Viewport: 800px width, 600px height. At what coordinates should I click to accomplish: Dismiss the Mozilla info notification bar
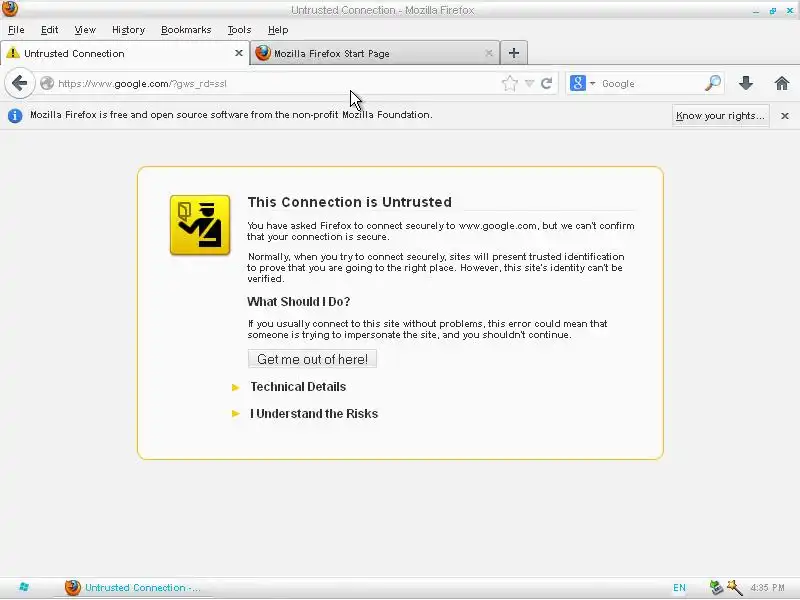click(785, 116)
